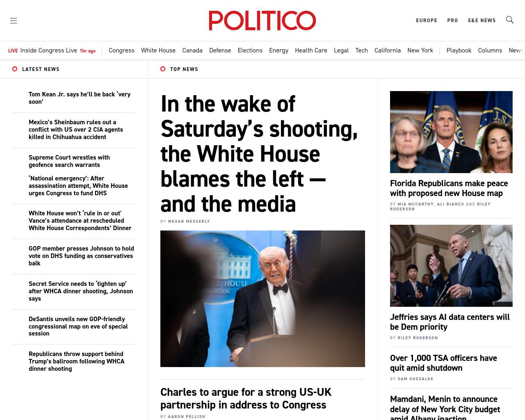Open E&E NEWS link
The height and width of the screenshot is (420, 525).
point(482,21)
